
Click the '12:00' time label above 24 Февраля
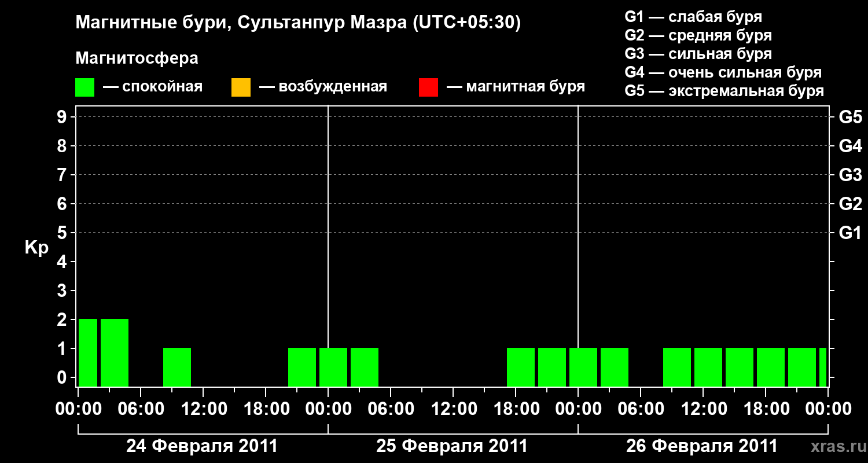tap(203, 409)
